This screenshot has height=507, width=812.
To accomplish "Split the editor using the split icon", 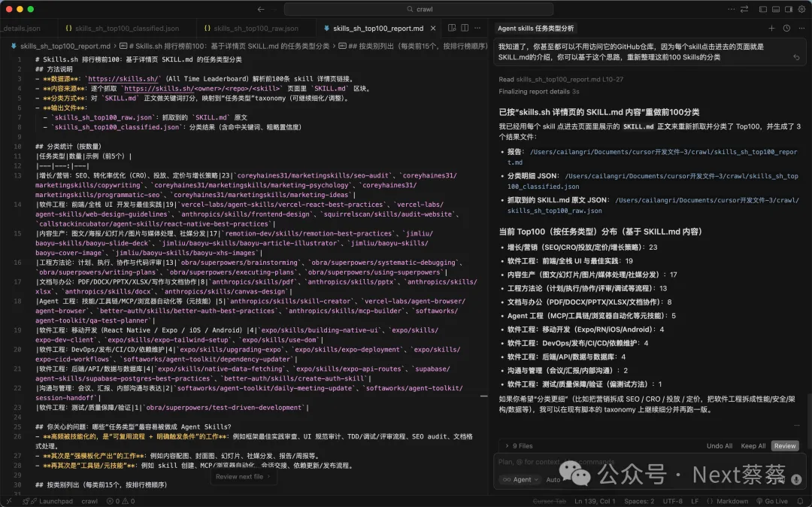I will tap(465, 28).
